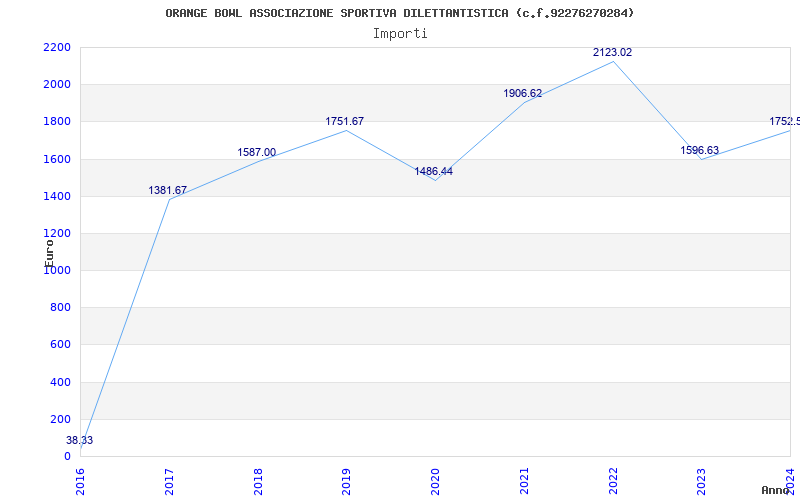The height and width of the screenshot is (500, 800).
Task: Click the 2000 y-axis tick label
Action: pos(57,85)
